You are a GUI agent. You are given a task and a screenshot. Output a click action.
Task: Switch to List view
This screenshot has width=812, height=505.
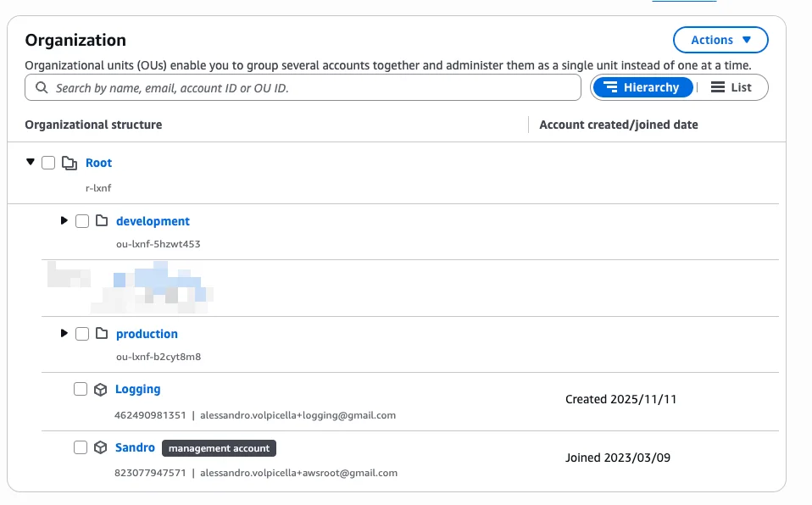pos(731,87)
